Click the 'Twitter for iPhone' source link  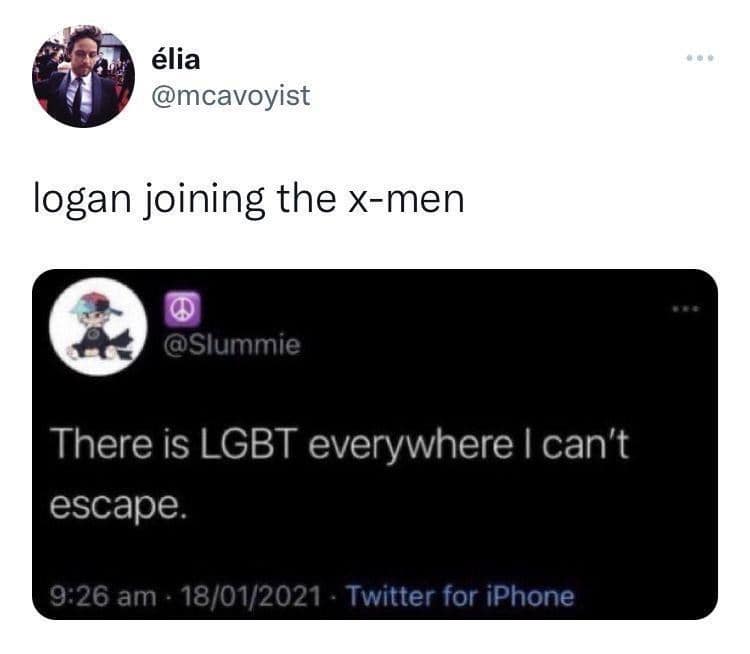pyautogui.click(x=460, y=596)
